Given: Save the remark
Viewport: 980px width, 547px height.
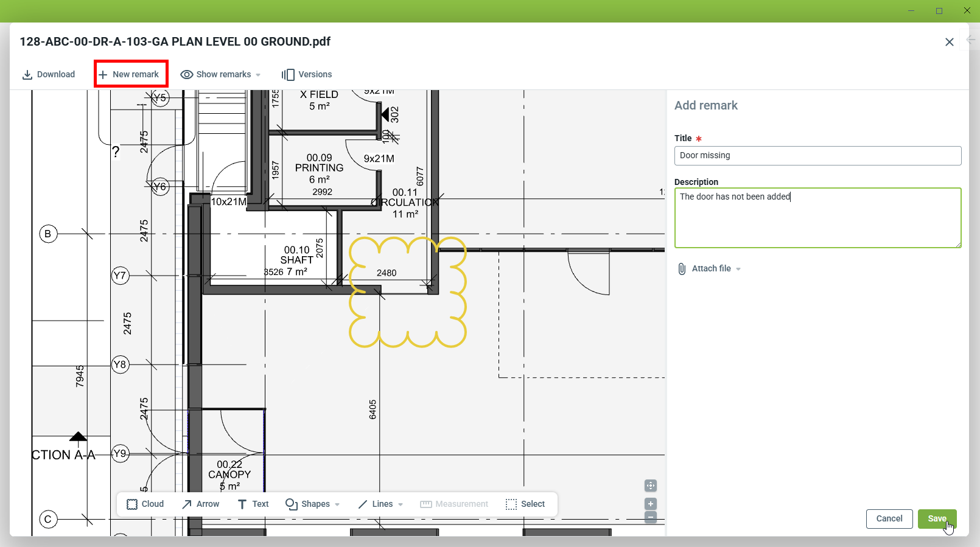Looking at the screenshot, I should (937, 518).
